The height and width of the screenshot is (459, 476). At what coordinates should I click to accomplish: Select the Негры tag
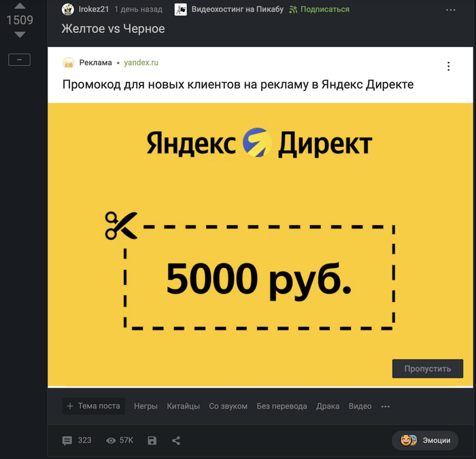click(146, 406)
